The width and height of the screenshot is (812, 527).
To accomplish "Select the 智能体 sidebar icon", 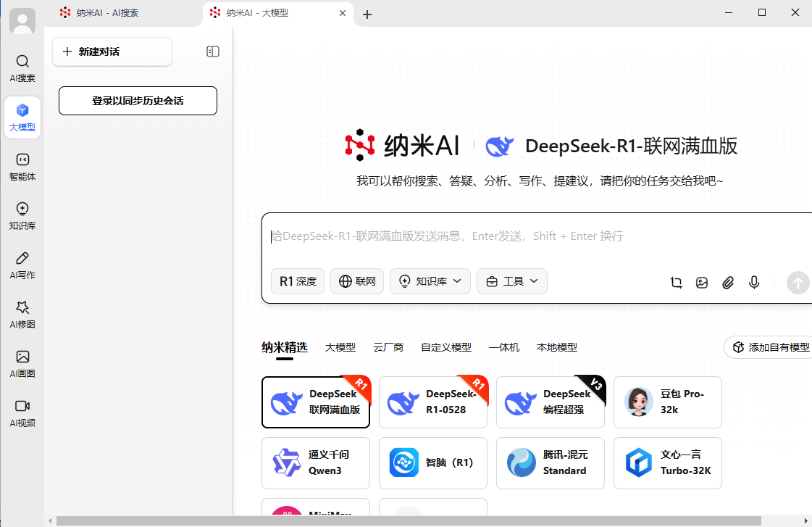I will (x=22, y=166).
